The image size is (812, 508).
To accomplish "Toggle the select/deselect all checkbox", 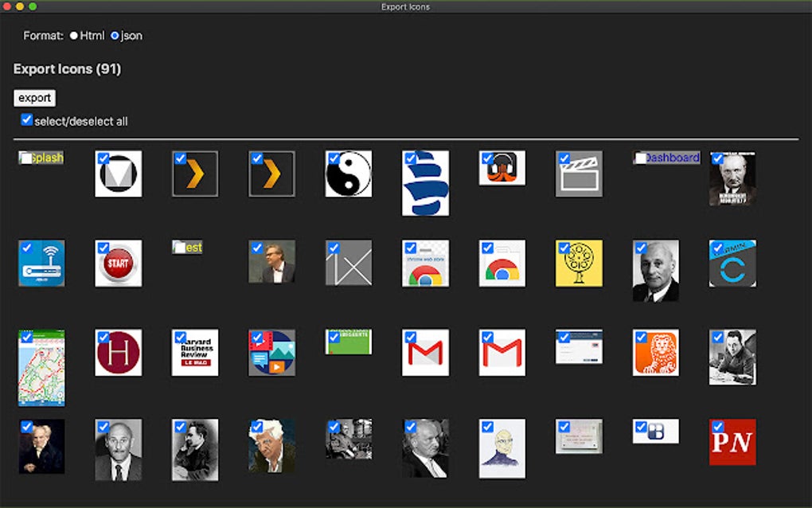I will [x=26, y=119].
